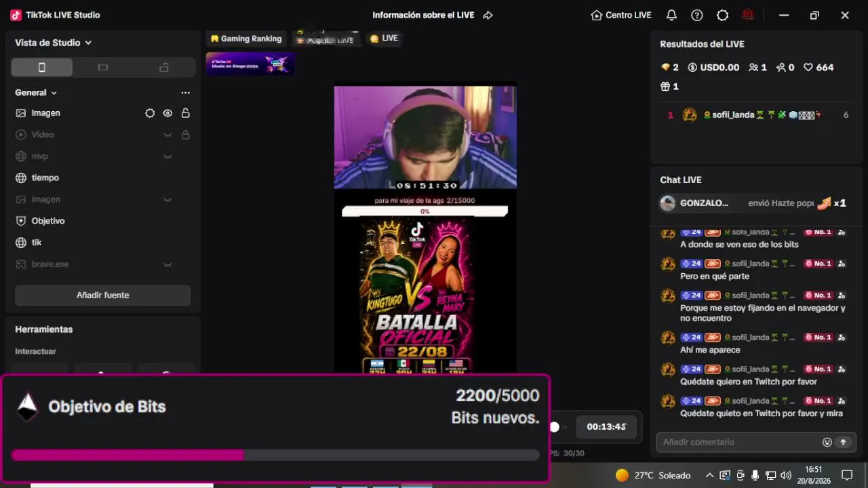Viewport: 868px width, 488px height.
Task: Click the viewers count icon
Action: point(753,67)
